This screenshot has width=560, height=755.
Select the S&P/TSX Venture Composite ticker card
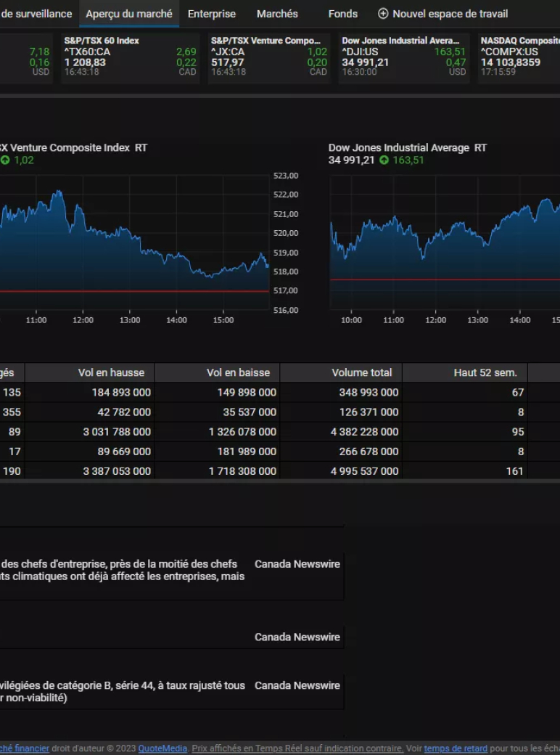[x=269, y=57]
